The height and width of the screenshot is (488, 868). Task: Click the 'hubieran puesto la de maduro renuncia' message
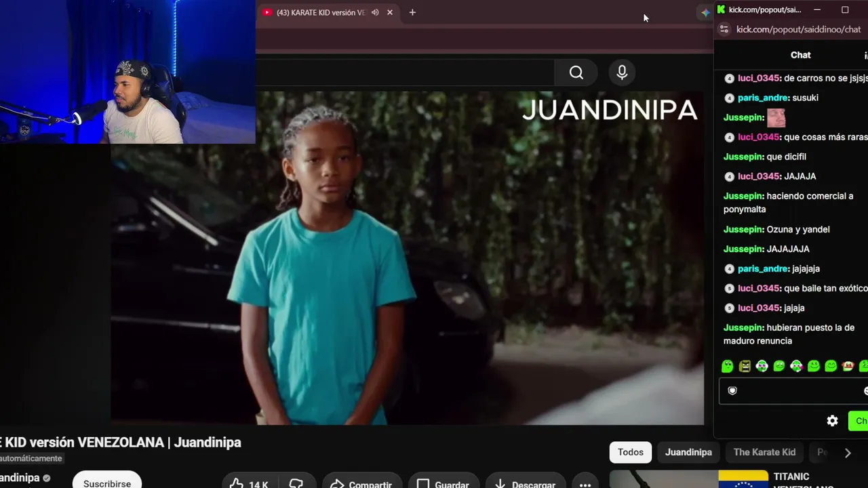coord(789,334)
